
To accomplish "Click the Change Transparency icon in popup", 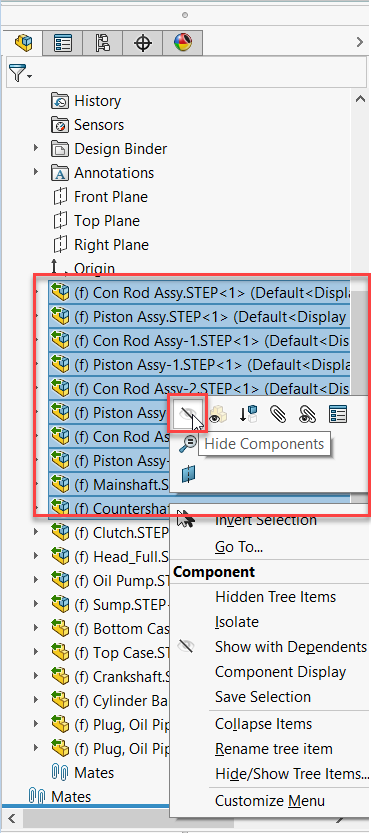I will point(218,414).
